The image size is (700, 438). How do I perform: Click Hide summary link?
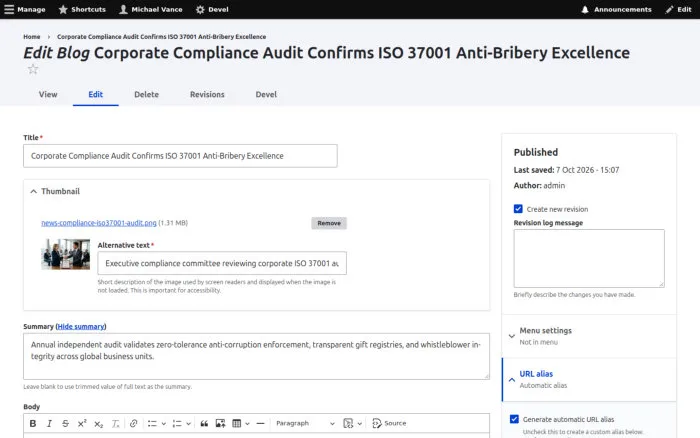click(81, 326)
